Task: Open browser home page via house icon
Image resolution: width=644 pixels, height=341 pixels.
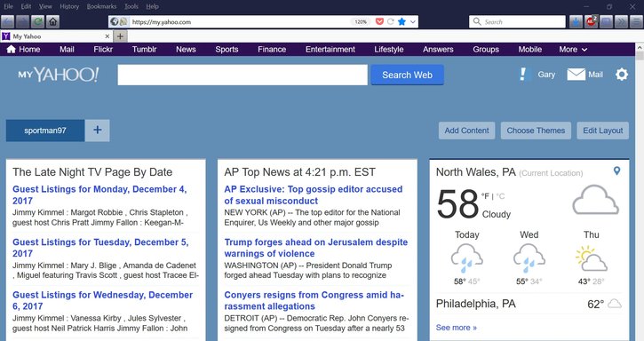Action: tap(53, 22)
